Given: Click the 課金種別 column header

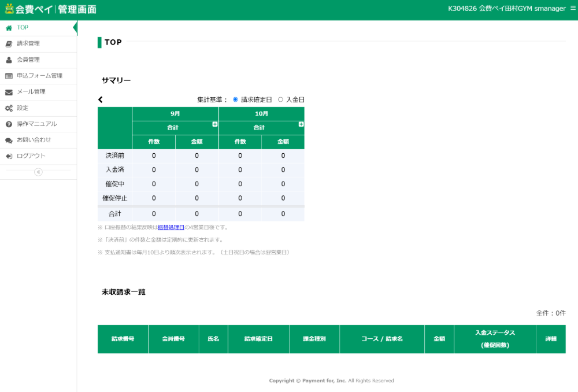Looking at the screenshot, I should tap(314, 339).
